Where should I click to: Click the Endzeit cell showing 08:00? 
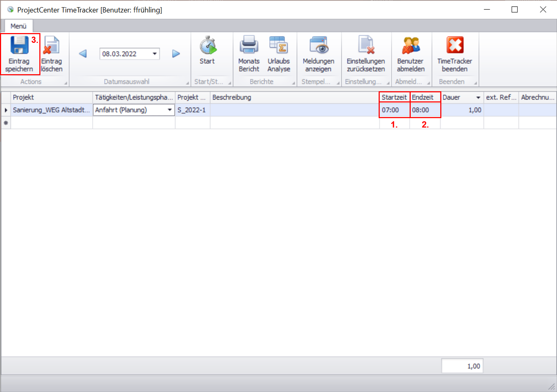(x=425, y=110)
